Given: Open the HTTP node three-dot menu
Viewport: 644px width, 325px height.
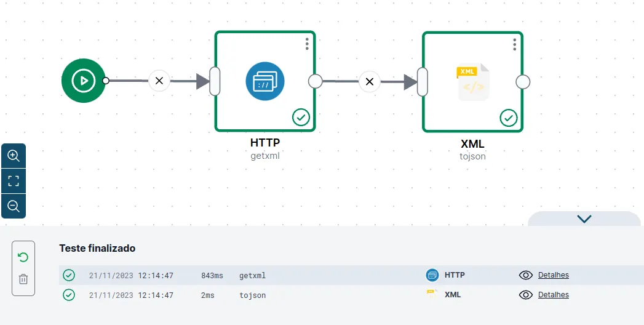Looking at the screenshot, I should pos(307,44).
